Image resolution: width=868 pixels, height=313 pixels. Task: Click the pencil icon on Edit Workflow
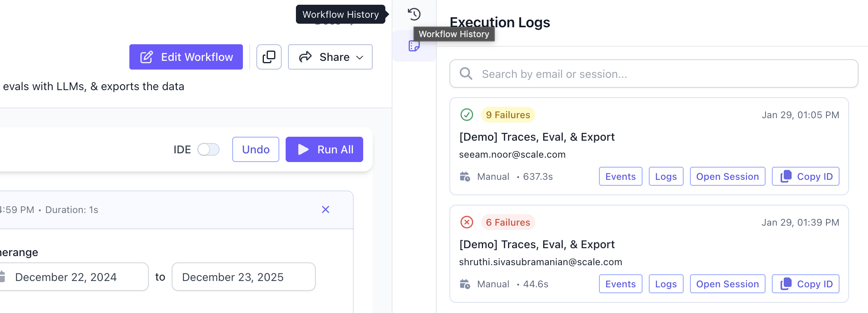146,57
